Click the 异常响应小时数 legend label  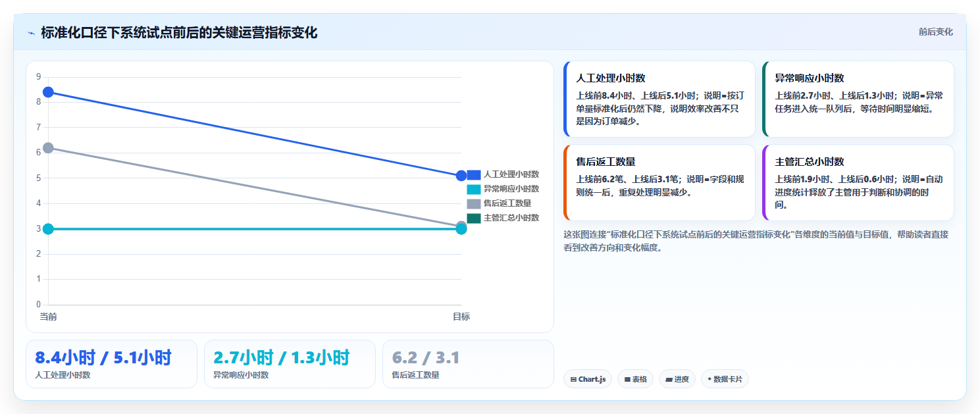pos(511,189)
